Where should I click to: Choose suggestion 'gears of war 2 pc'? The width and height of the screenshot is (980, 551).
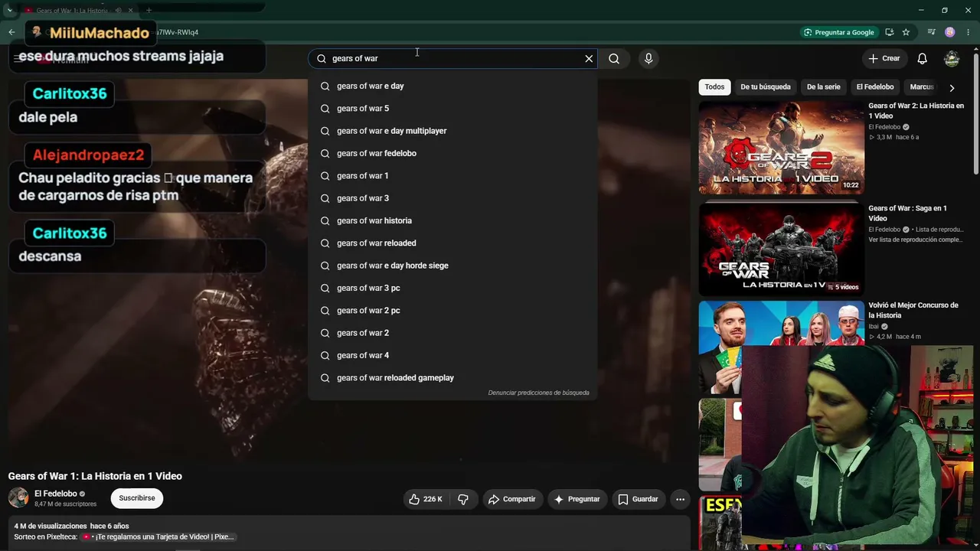click(452, 310)
